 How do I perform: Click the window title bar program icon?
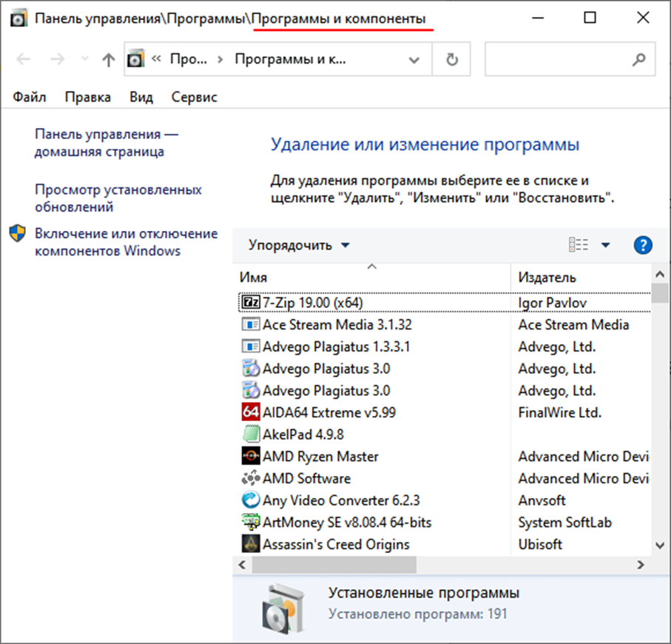[18, 19]
